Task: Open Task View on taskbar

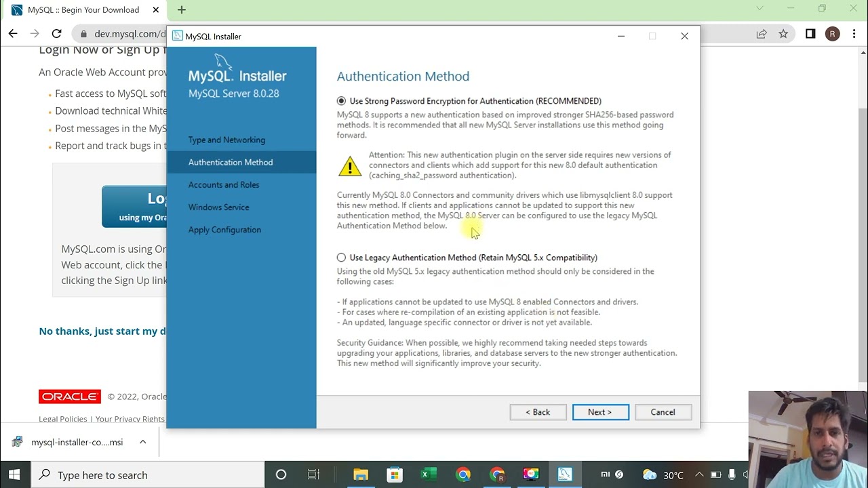Action: point(313,474)
